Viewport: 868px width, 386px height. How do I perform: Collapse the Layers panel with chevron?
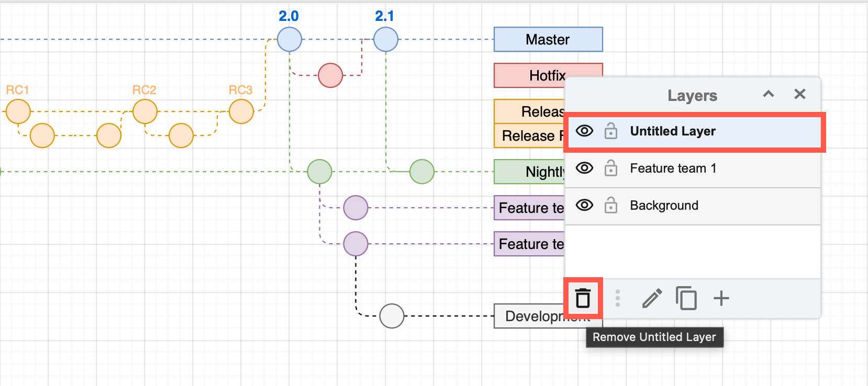[768, 94]
